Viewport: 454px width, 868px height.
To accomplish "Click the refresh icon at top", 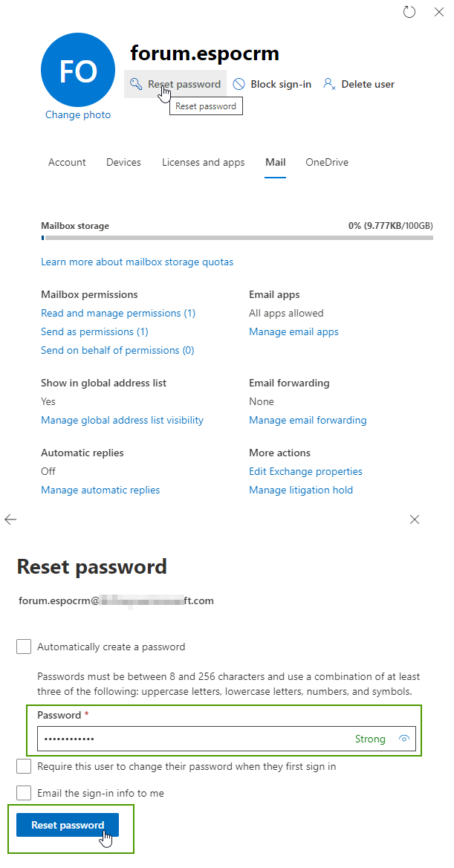I will (x=409, y=12).
